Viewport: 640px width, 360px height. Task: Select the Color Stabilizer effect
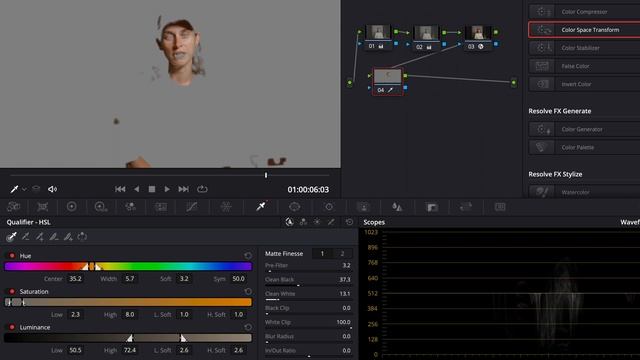click(x=584, y=48)
